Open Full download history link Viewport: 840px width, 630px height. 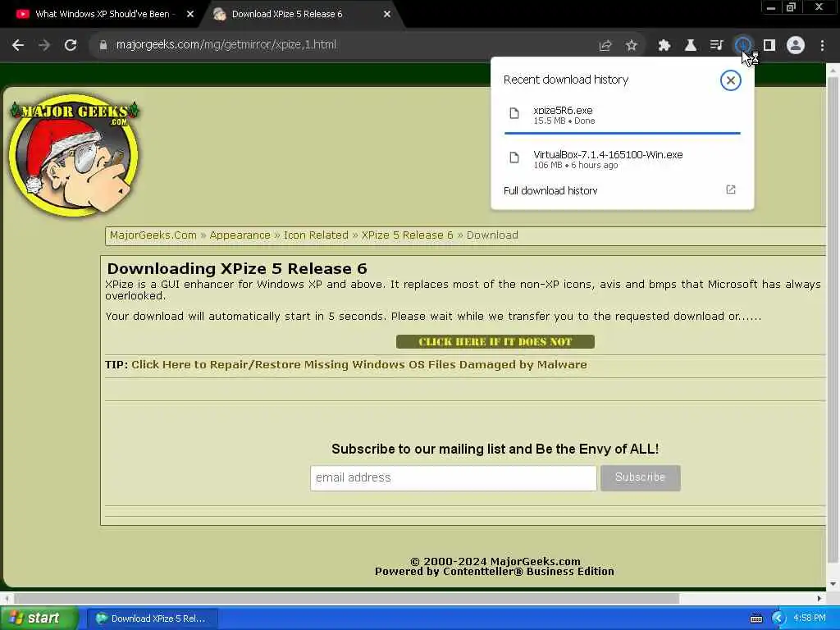(550, 190)
